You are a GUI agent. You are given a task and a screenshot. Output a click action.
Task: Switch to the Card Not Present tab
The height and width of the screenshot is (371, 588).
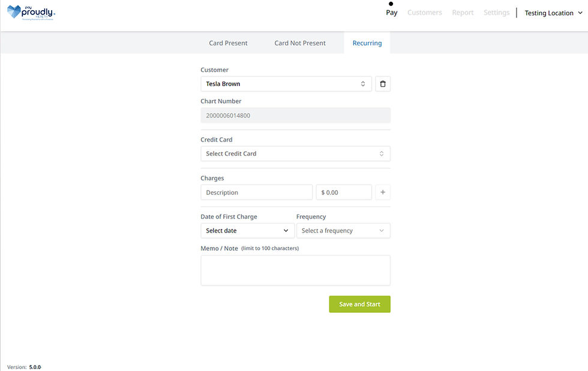click(300, 43)
